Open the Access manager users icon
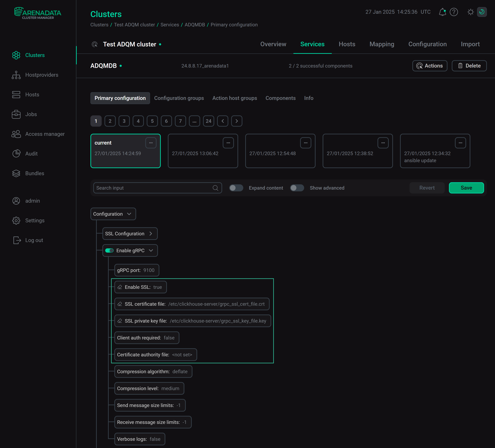495x448 pixels. 16,134
